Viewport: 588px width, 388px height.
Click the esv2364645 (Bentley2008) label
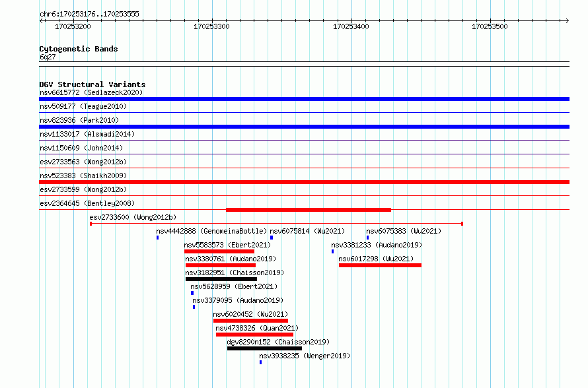(x=87, y=203)
